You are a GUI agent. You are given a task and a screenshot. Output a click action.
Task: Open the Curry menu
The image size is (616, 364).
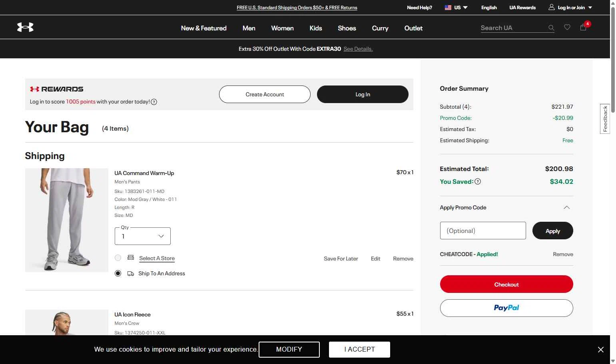click(x=380, y=28)
